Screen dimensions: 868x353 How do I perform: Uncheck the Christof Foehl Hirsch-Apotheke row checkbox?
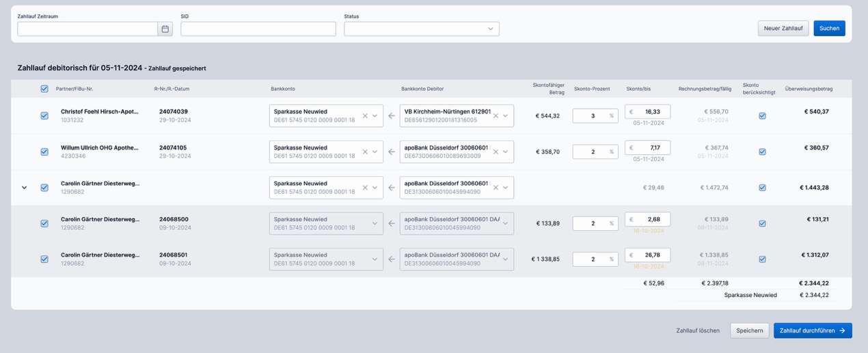[x=44, y=116]
